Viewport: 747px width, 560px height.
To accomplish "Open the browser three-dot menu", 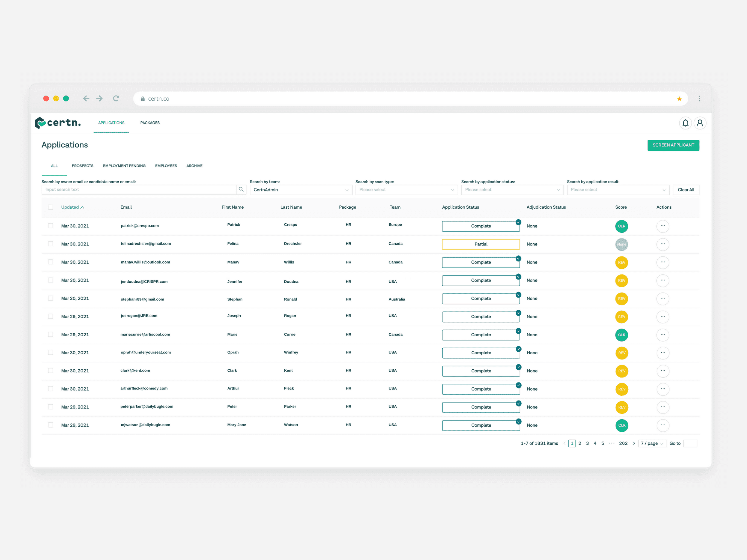I will (699, 99).
